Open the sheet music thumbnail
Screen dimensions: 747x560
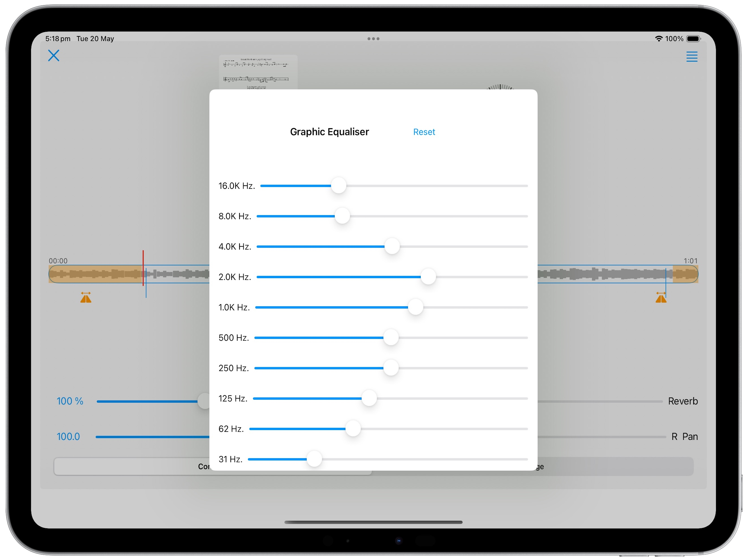pos(258,72)
